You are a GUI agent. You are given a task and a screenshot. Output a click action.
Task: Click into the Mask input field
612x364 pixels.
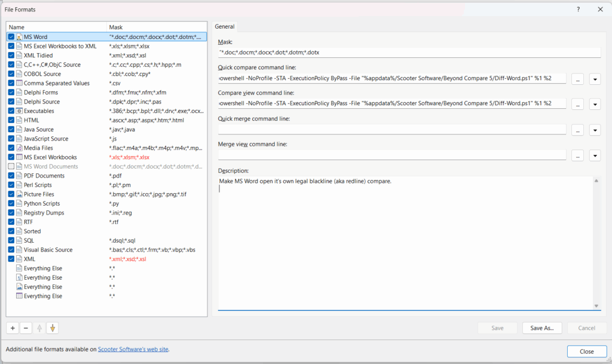coord(409,53)
